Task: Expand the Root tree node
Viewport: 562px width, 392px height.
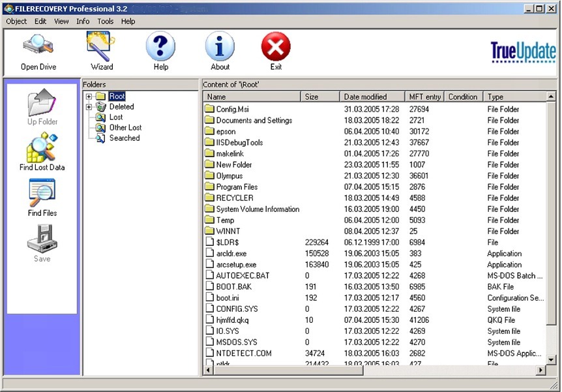Action: (89, 97)
